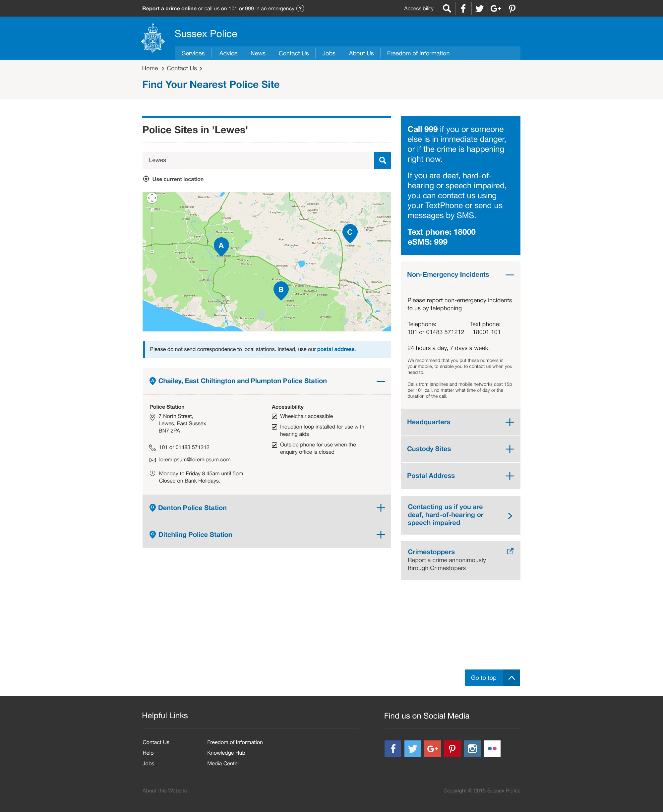Toggle Outside phone for use when office closed
This screenshot has height=812, width=663.
point(274,445)
